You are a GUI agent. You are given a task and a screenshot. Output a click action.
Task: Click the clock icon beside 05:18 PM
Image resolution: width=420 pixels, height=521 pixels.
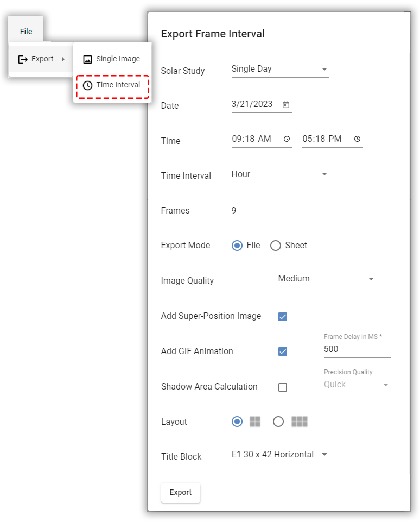[x=357, y=139]
